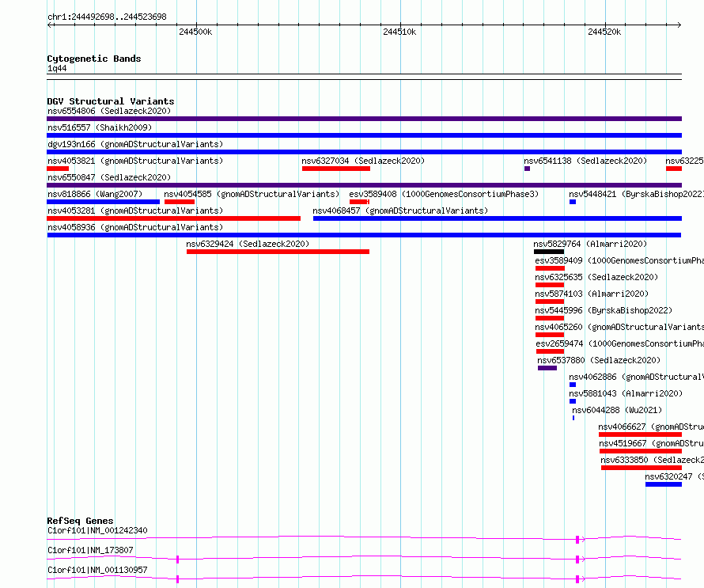Select nsv4053281 gnomAD label
The width and height of the screenshot is (704, 588).
[x=135, y=211]
